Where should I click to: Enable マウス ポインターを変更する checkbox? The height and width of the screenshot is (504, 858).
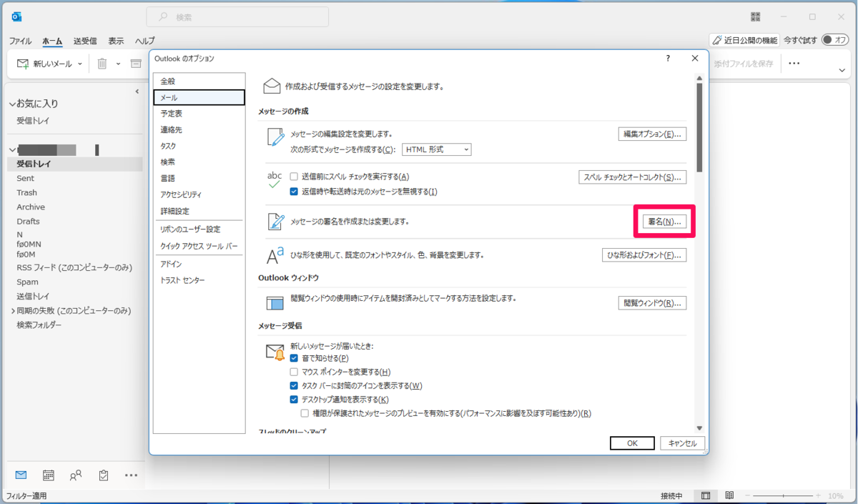[x=294, y=372]
